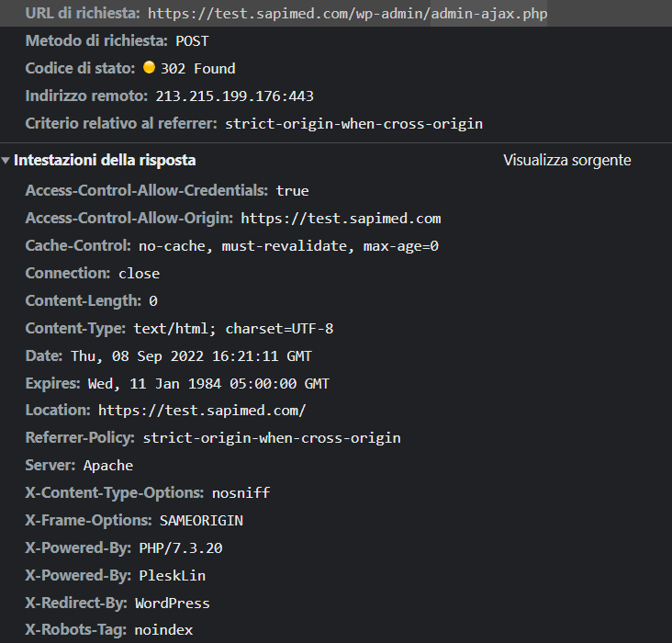Click the Content-Type header value
The width and height of the screenshot is (672, 643).
[233, 329]
